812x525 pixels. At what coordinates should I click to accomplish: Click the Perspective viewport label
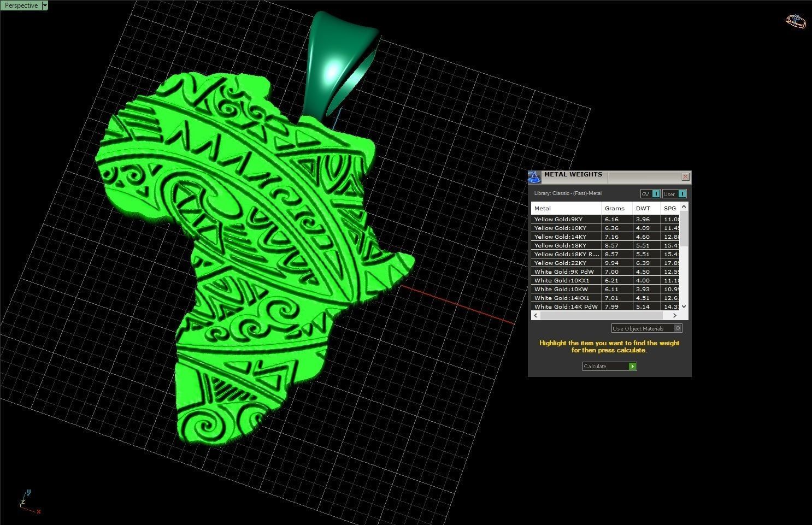pyautogui.click(x=21, y=5)
